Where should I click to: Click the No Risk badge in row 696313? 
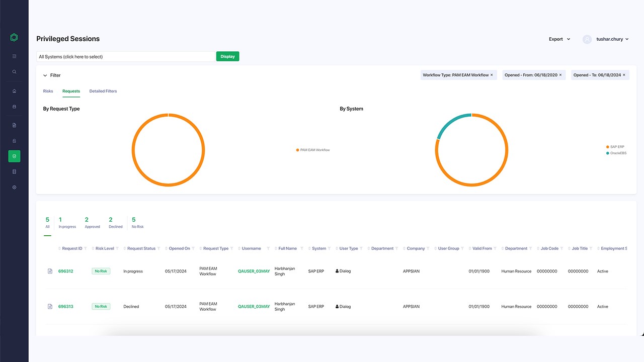pyautogui.click(x=101, y=306)
